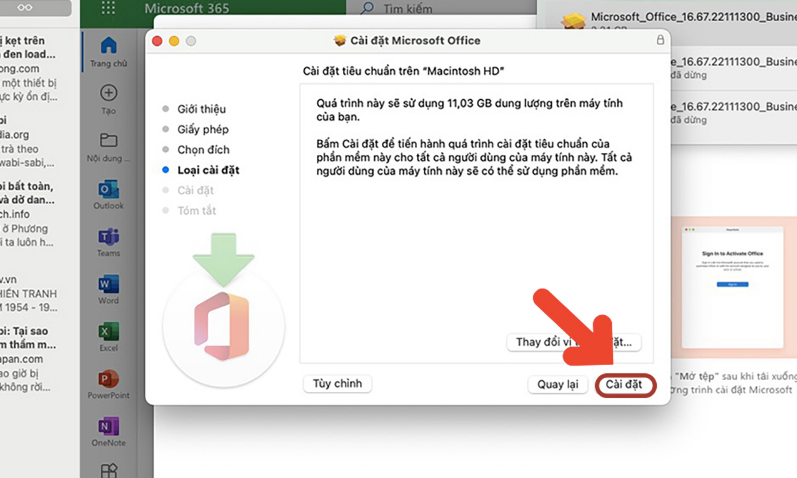The height and width of the screenshot is (478, 797).
Task: Click the Quay lại back button
Action: pos(558,384)
